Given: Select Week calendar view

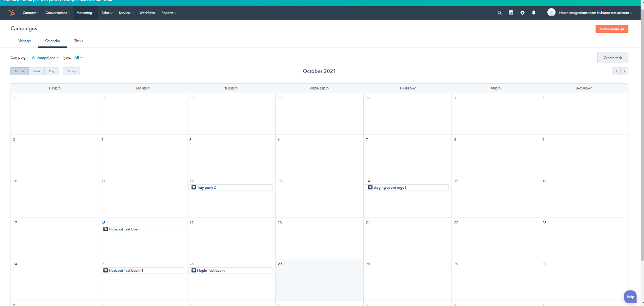Looking at the screenshot, I should (x=37, y=71).
